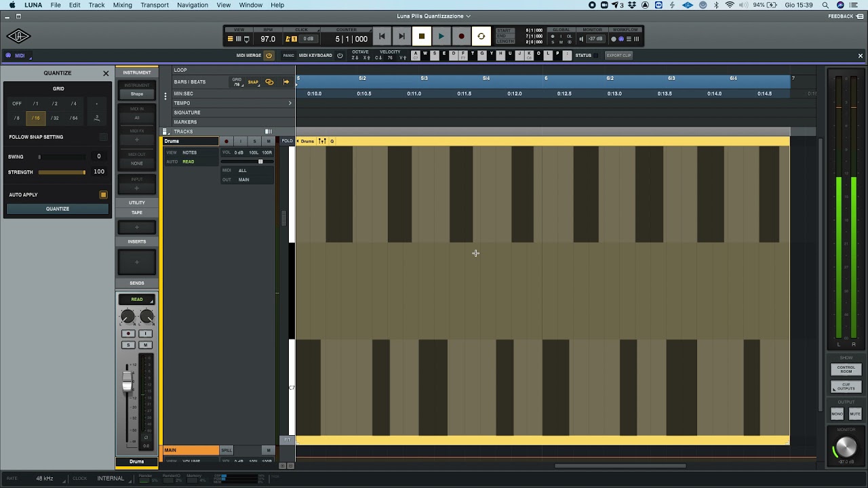Toggle the loop cycle button in transport
The height and width of the screenshot is (488, 868).
pyautogui.click(x=481, y=37)
